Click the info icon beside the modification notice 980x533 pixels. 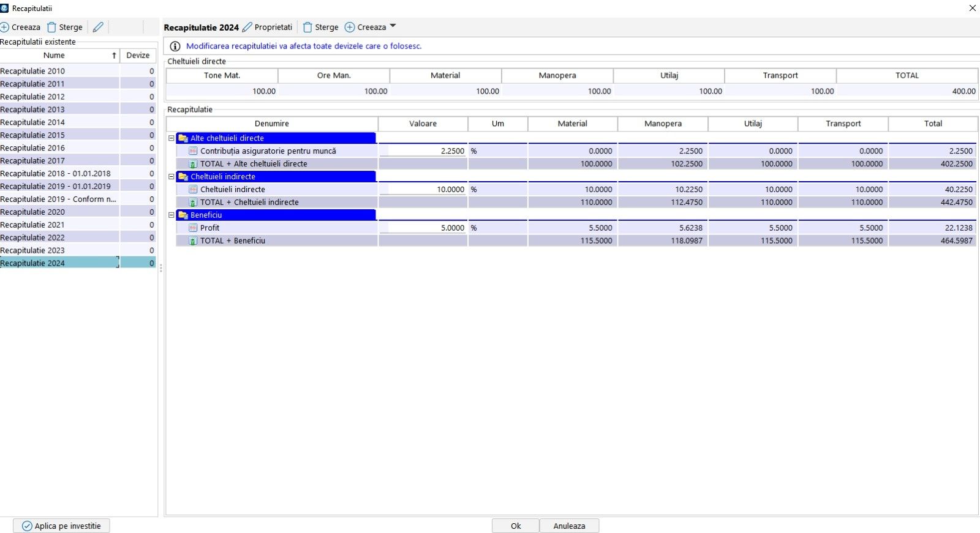pyautogui.click(x=175, y=46)
